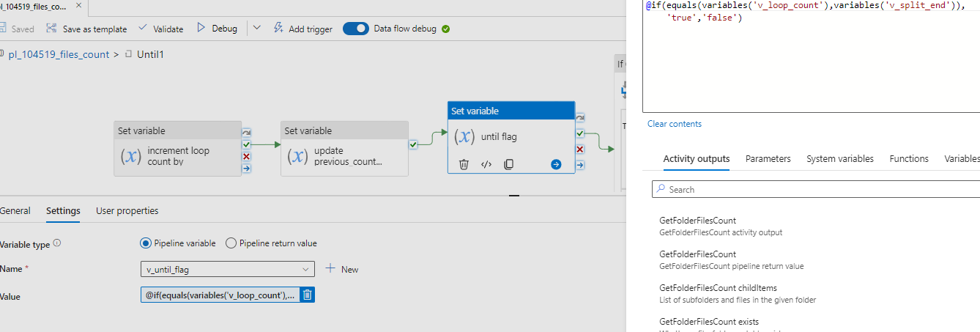Start Debug run of pipeline
The image size is (980, 332).
point(217,29)
